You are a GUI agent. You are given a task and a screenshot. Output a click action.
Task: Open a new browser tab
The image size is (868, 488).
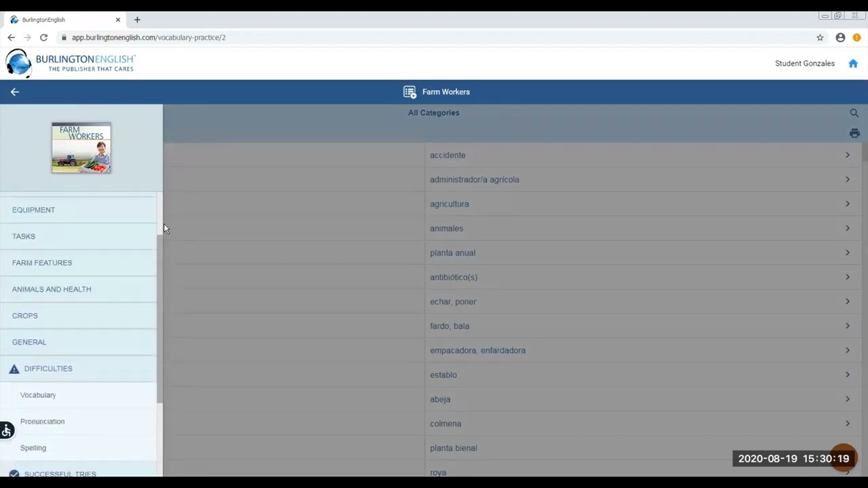point(137,20)
